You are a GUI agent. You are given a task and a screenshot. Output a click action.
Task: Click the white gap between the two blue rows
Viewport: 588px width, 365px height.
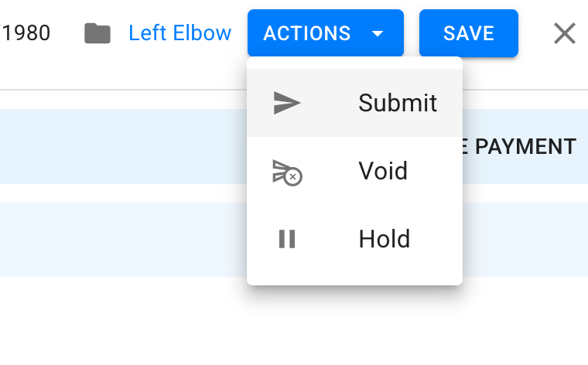pyautogui.click(x=123, y=193)
